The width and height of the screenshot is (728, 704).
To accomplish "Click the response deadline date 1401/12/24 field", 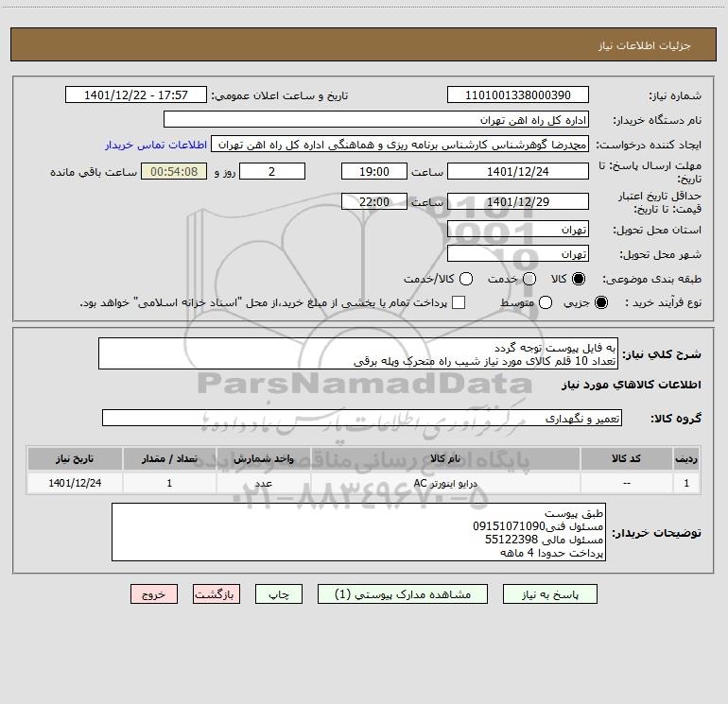I will (518, 171).
